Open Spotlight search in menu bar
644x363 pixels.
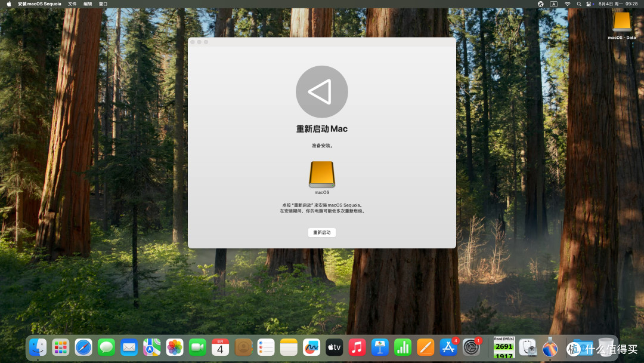point(579,4)
